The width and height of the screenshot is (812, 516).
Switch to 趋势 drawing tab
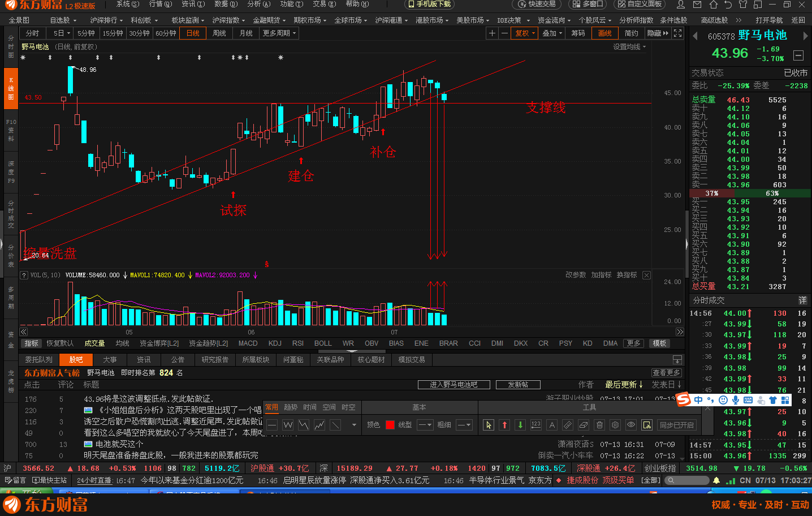coord(291,407)
